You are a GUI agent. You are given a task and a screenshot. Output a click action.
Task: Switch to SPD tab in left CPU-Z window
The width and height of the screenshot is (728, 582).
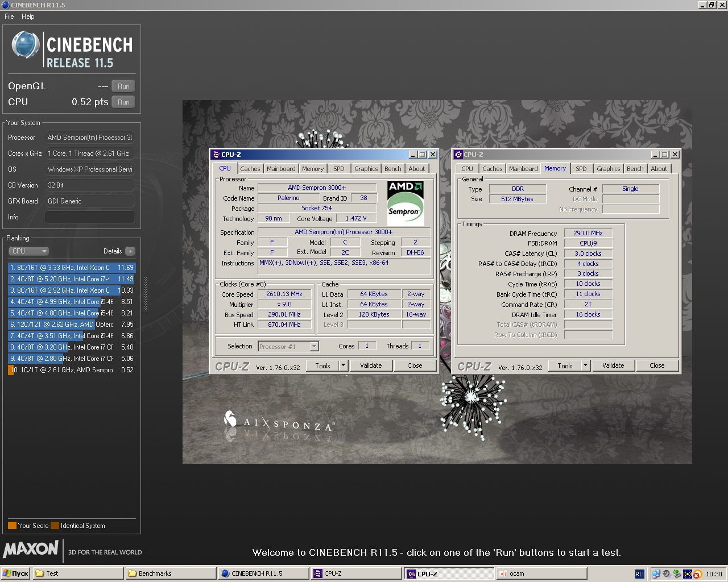[x=339, y=169]
